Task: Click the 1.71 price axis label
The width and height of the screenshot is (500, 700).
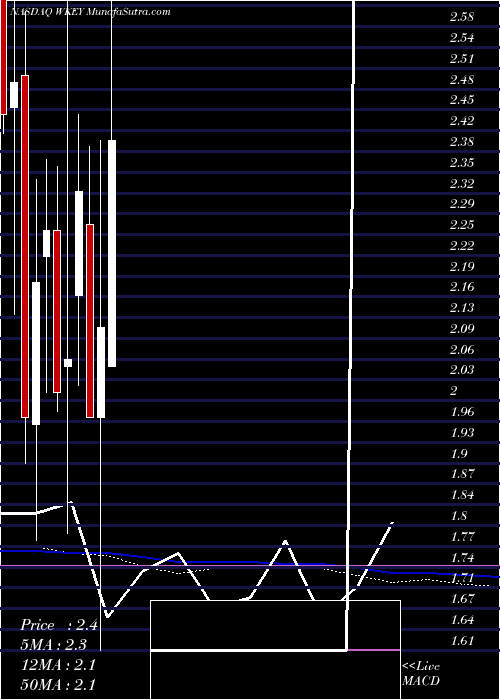Action: point(462,578)
